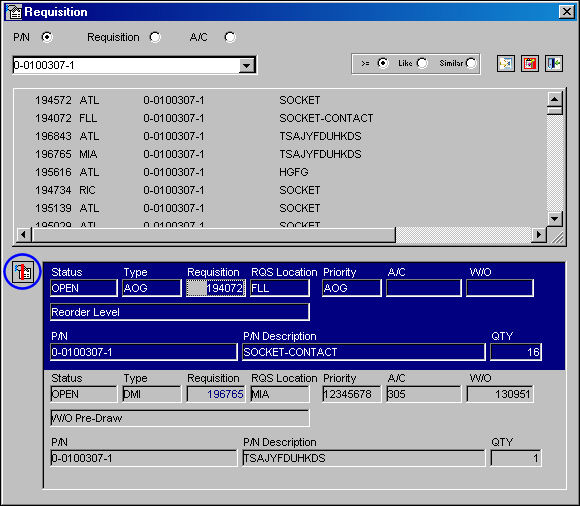Click the P/N field in highlighted record
The height and width of the screenshot is (506, 580).
144,352
